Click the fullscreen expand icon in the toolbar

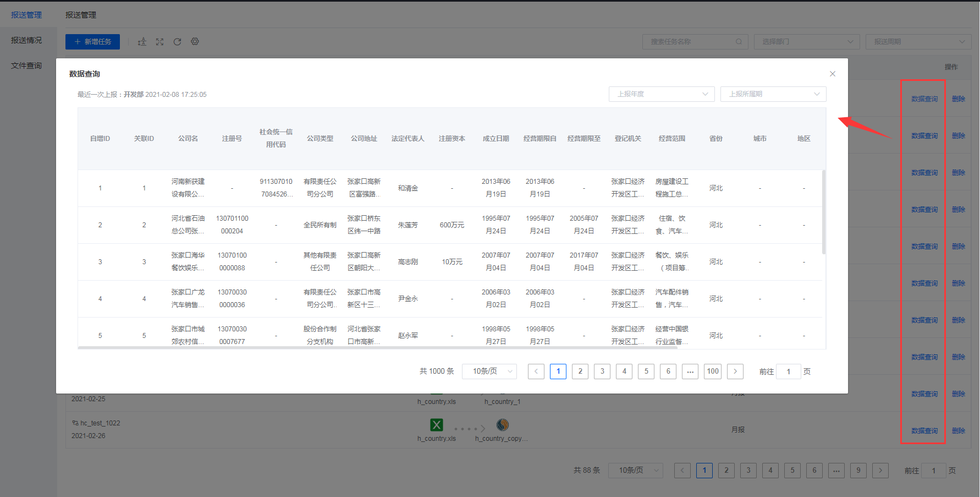[x=159, y=42]
